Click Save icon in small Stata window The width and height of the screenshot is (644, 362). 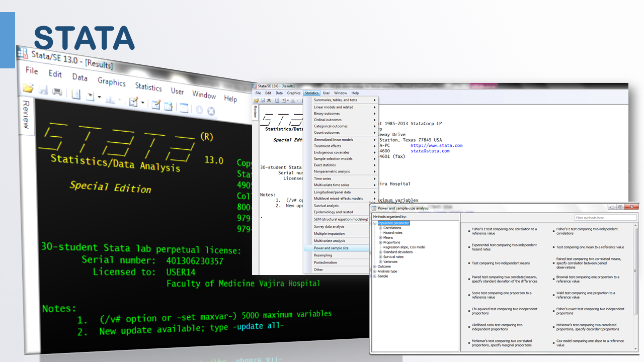tap(262, 100)
